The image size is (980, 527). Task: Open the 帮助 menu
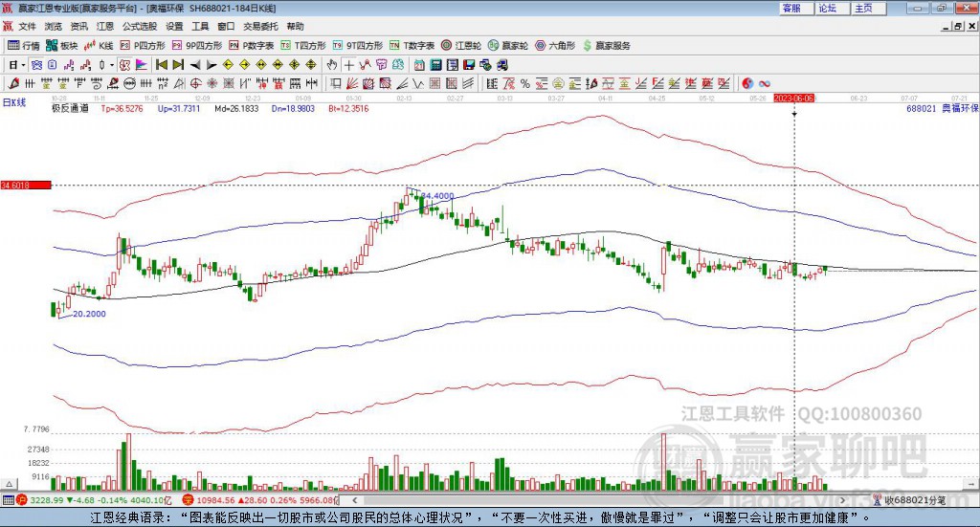(x=295, y=26)
